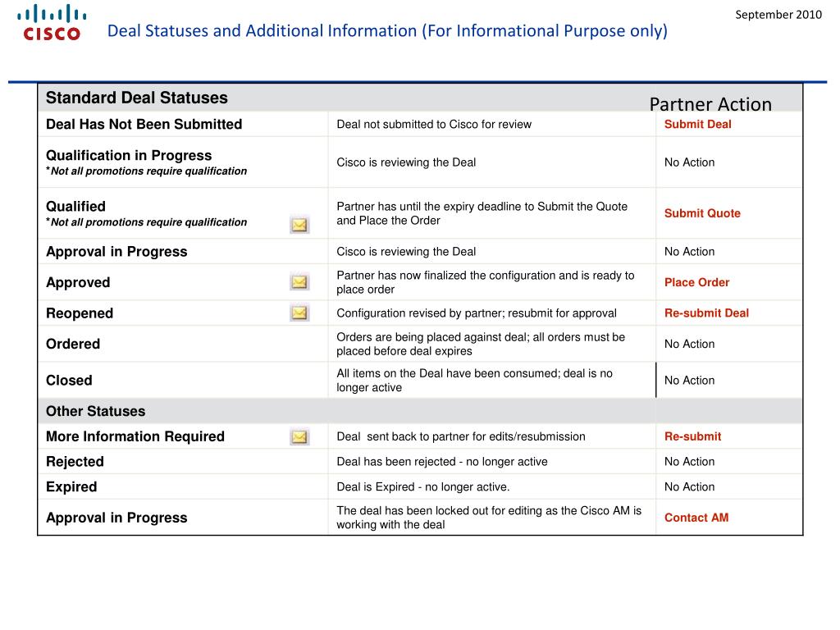Click the note under Qualification in Progress
Image resolution: width=840 pixels, height=630 pixels.
(146, 171)
